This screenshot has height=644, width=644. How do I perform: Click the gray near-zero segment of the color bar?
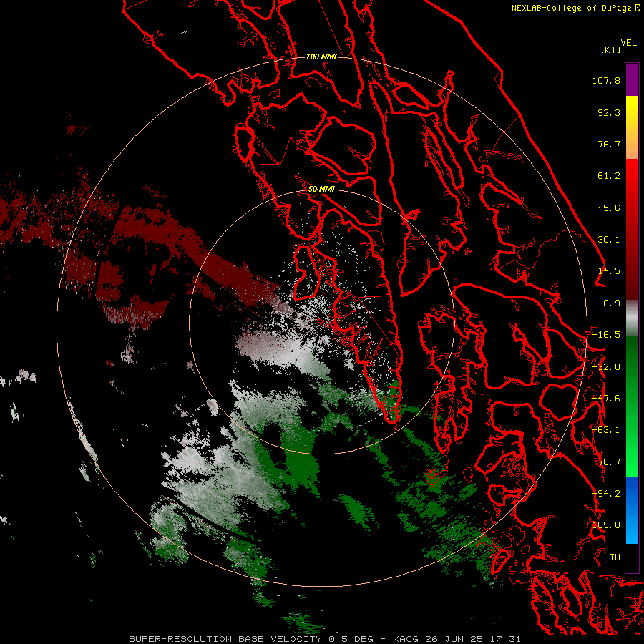coord(632,318)
